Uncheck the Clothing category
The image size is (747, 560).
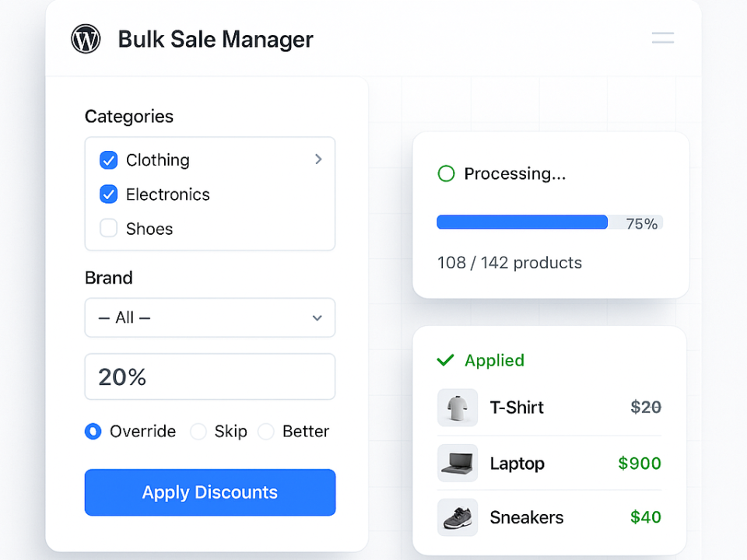[108, 159]
